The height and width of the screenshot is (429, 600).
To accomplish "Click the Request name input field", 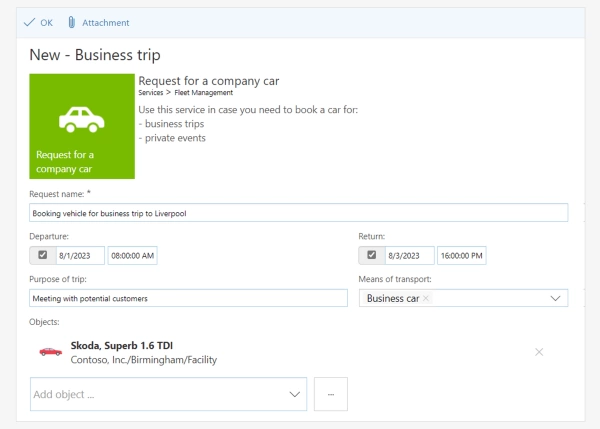I will (298, 213).
